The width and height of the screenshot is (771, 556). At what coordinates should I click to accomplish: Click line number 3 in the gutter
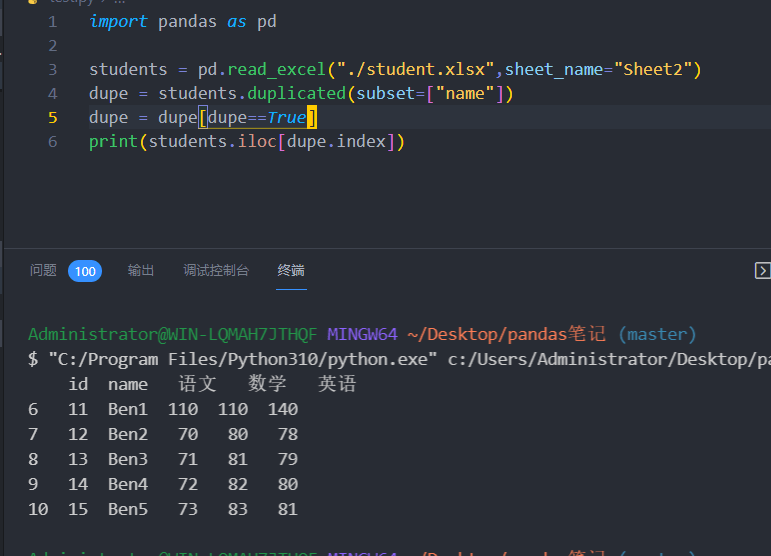pos(52,70)
